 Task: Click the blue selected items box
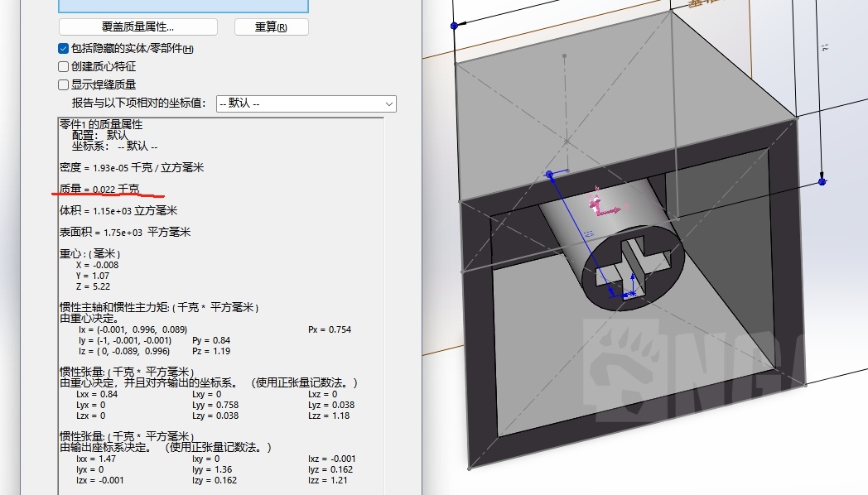coord(183,6)
